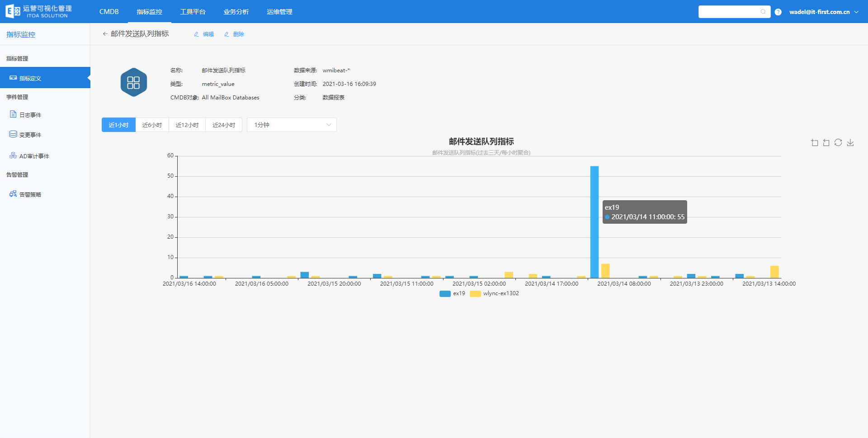The height and width of the screenshot is (438, 868).
Task: Click the zoom reset chart tool icon
Action: pos(826,143)
